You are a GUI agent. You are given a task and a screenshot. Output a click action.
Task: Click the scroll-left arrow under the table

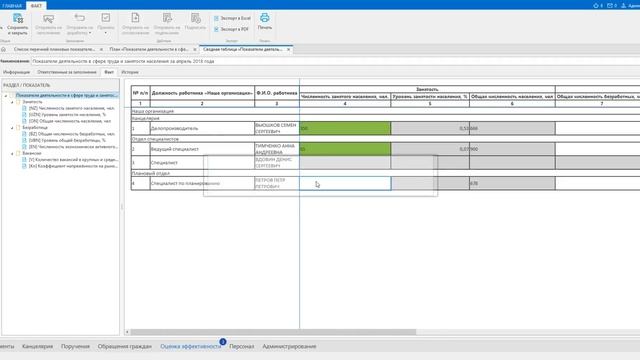click(127, 332)
